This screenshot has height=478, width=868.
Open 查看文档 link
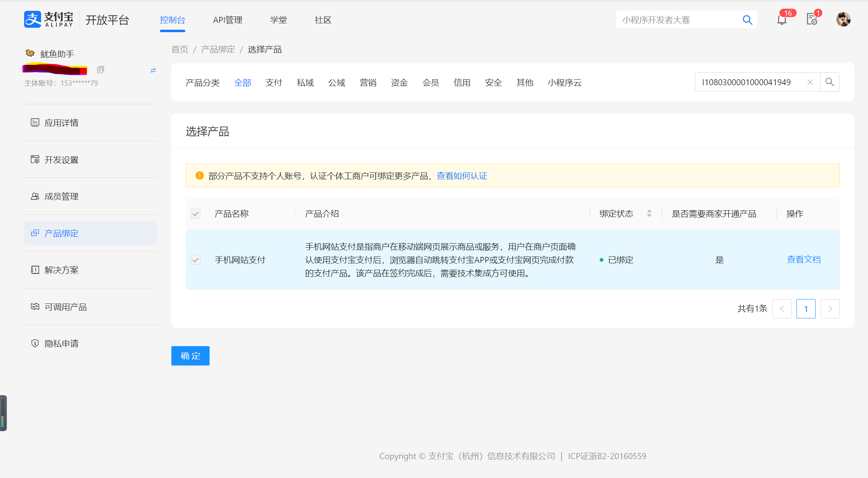804,259
